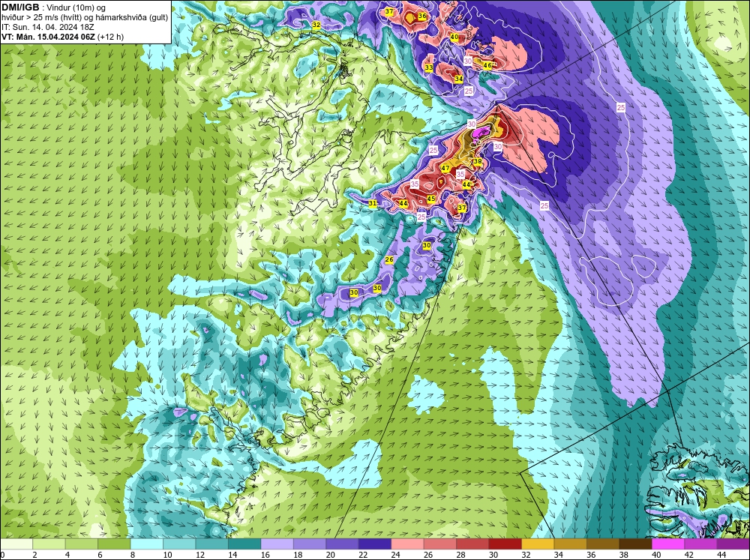Click the '(+12 h)' forecast offset text
750x560 pixels.
[110, 36]
